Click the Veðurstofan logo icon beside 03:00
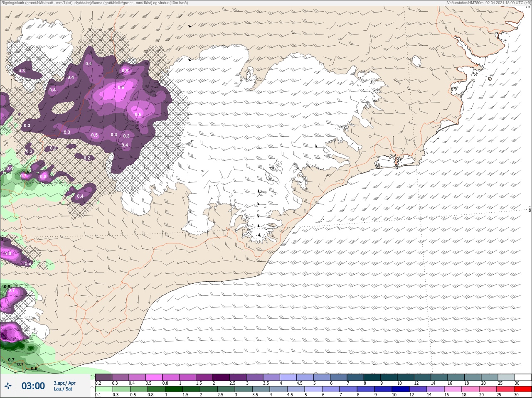 pos(8,386)
